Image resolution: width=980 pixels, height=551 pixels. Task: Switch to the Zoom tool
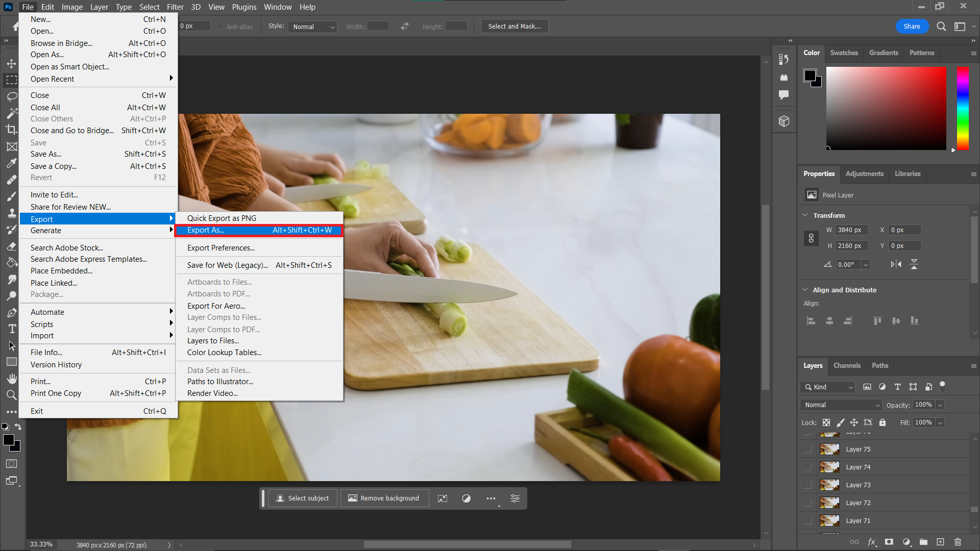click(11, 395)
